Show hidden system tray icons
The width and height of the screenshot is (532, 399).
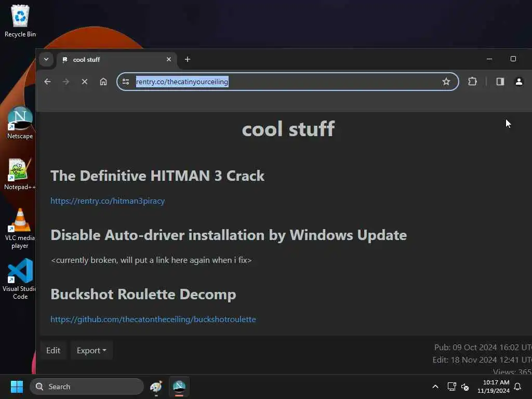tap(435, 387)
